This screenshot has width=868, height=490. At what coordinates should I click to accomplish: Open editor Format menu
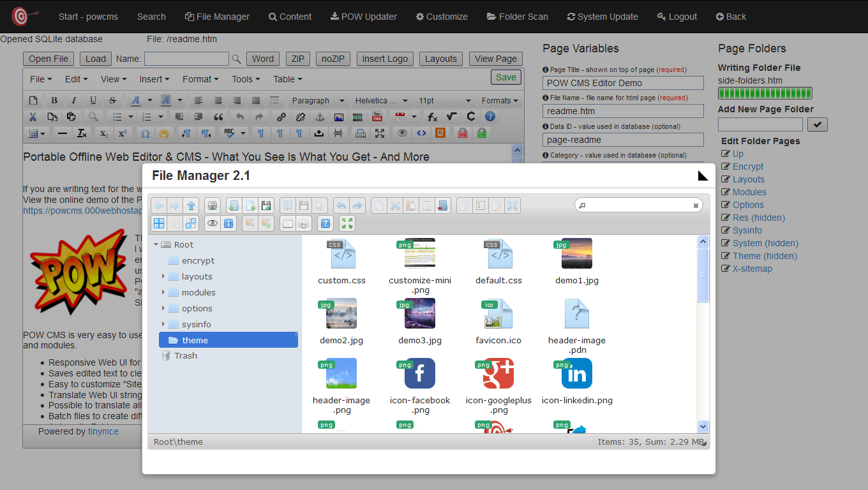tap(200, 79)
